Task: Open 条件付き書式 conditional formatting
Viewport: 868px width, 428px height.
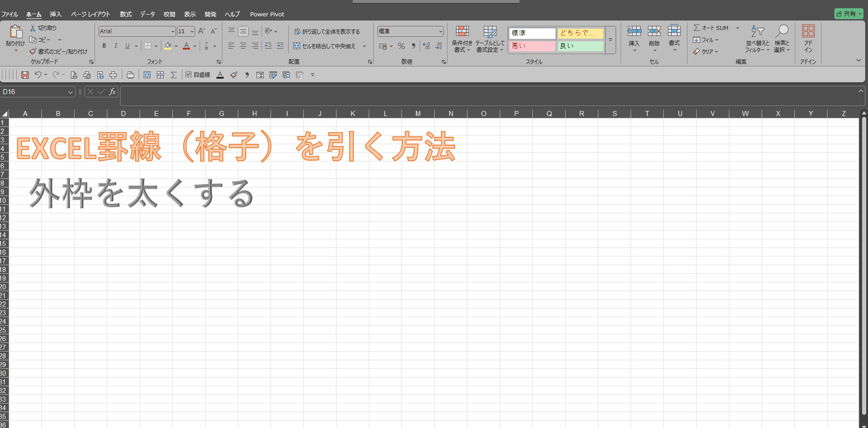Action: 462,39
